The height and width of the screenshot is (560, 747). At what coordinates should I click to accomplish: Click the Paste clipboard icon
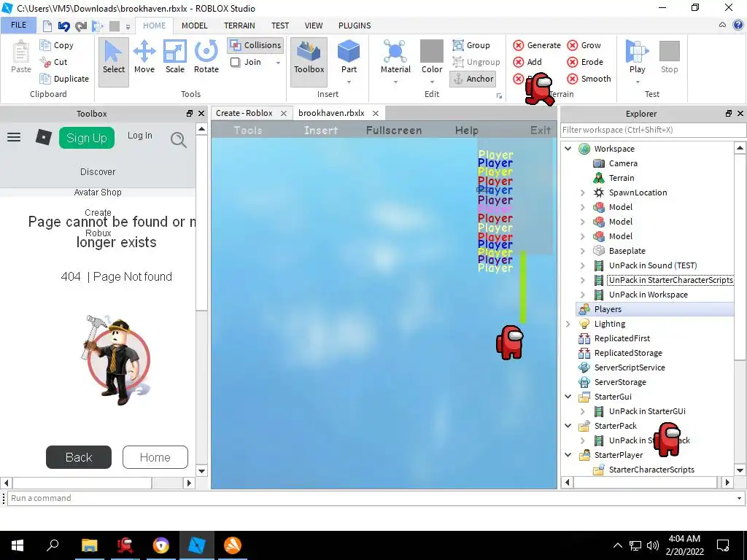pos(21,57)
